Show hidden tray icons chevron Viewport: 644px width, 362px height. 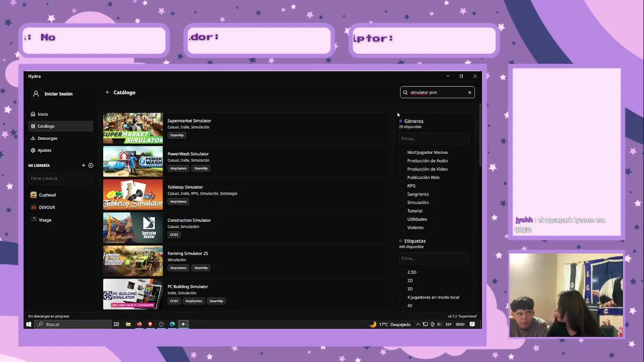(x=418, y=324)
